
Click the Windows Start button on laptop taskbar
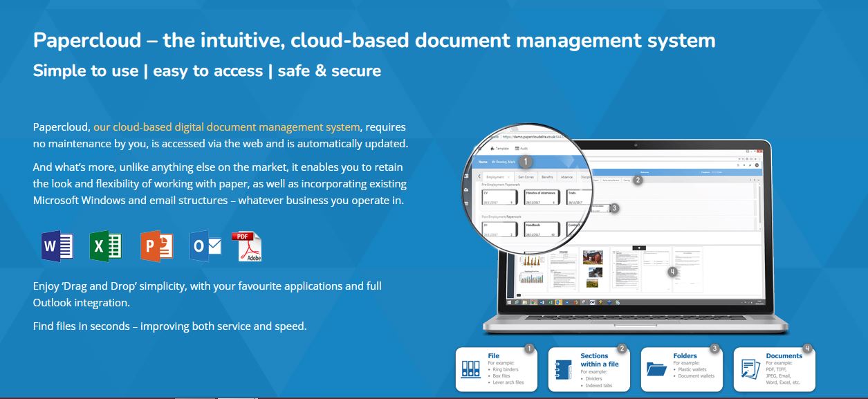pos(509,302)
